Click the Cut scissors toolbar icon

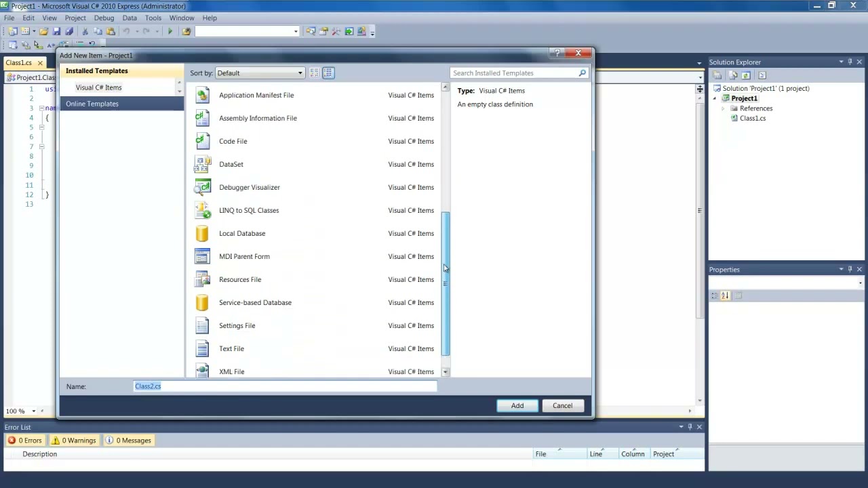tap(85, 31)
